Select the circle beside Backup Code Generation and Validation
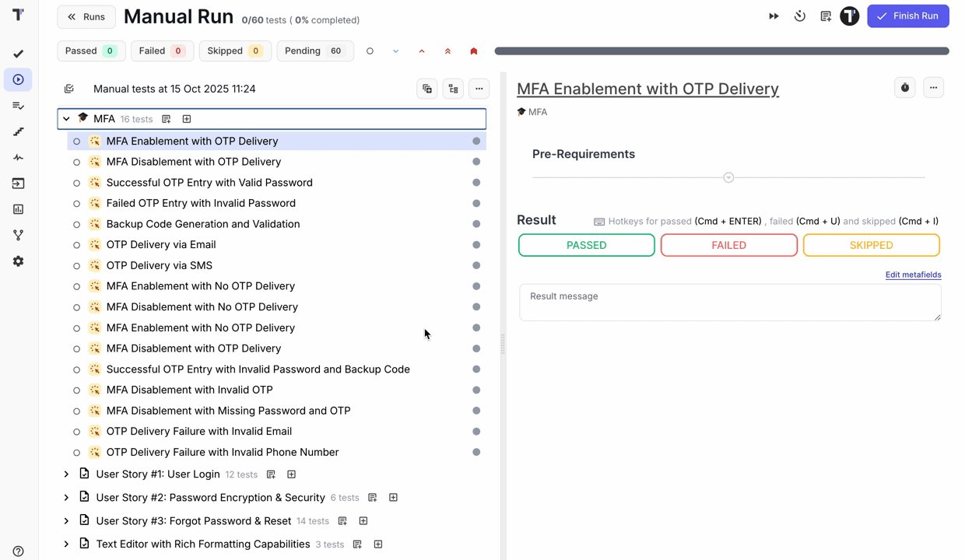 [76, 225]
